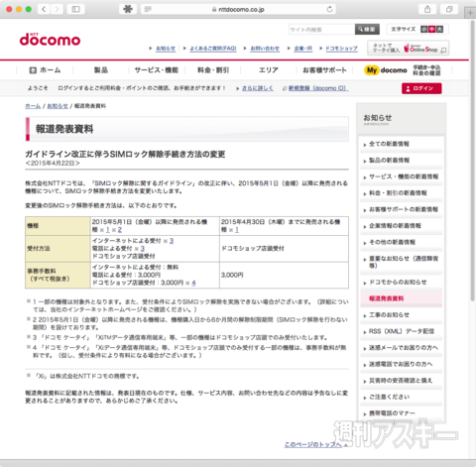
Task: Add a new tab with plus button
Action: click(470, 13)
